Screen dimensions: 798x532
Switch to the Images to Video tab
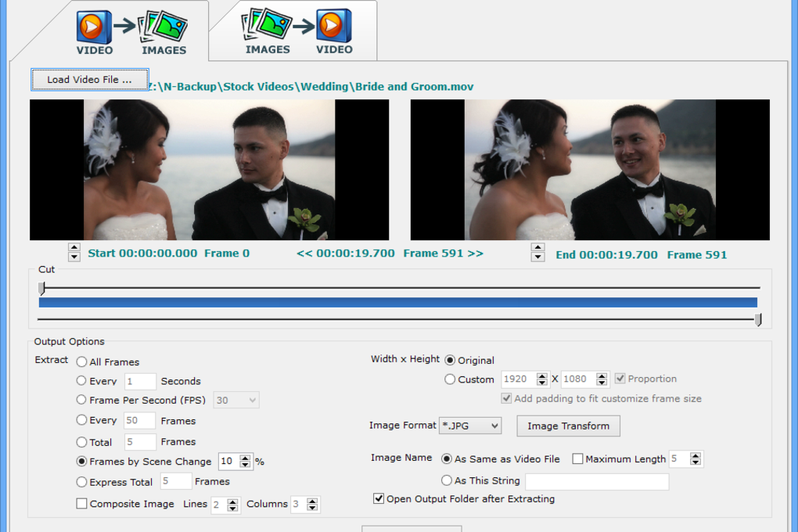coord(298,31)
